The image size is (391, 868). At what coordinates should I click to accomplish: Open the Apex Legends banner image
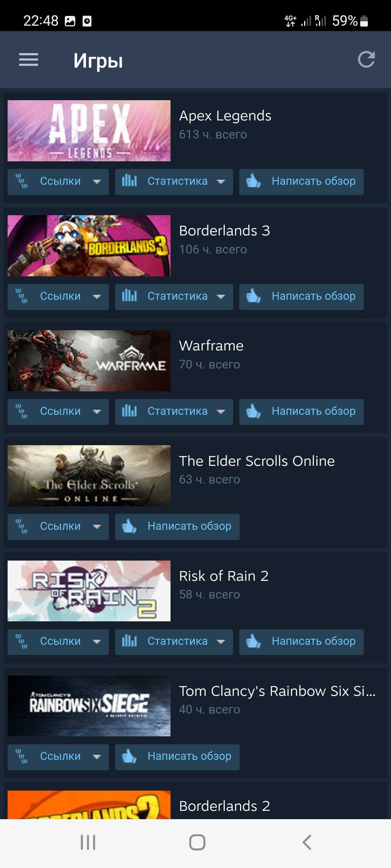click(89, 131)
